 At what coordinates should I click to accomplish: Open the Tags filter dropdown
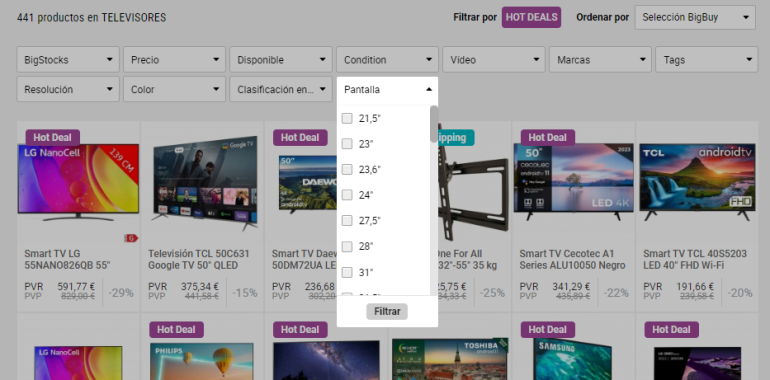point(707,60)
